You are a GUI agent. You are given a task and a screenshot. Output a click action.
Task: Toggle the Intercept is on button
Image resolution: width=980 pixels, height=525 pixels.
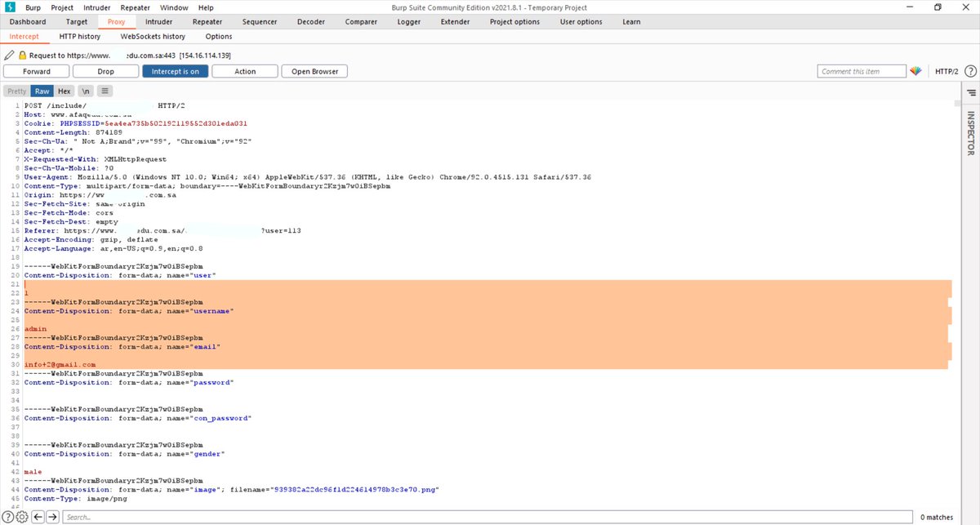(175, 71)
